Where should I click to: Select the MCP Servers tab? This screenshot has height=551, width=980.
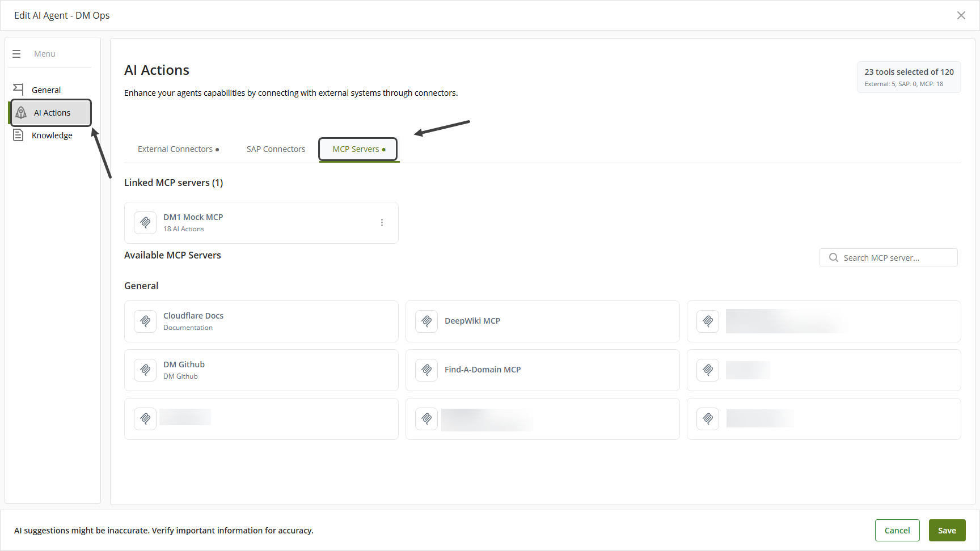[x=358, y=149]
